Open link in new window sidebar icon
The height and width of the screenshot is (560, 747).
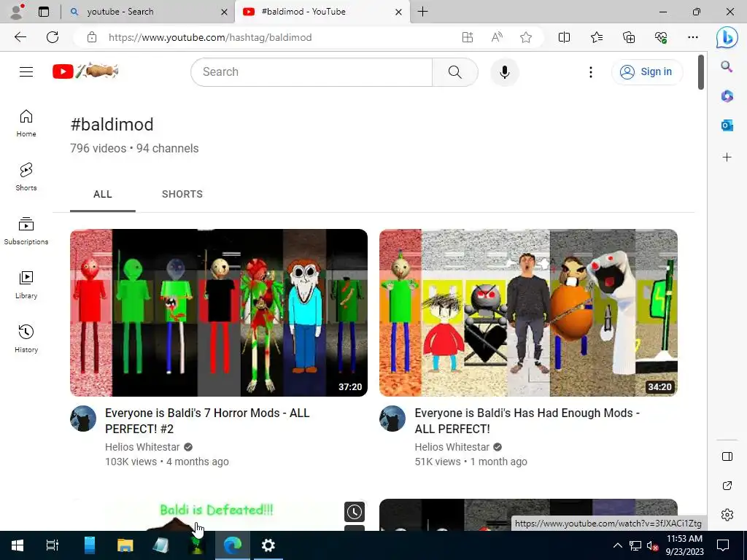[727, 486]
